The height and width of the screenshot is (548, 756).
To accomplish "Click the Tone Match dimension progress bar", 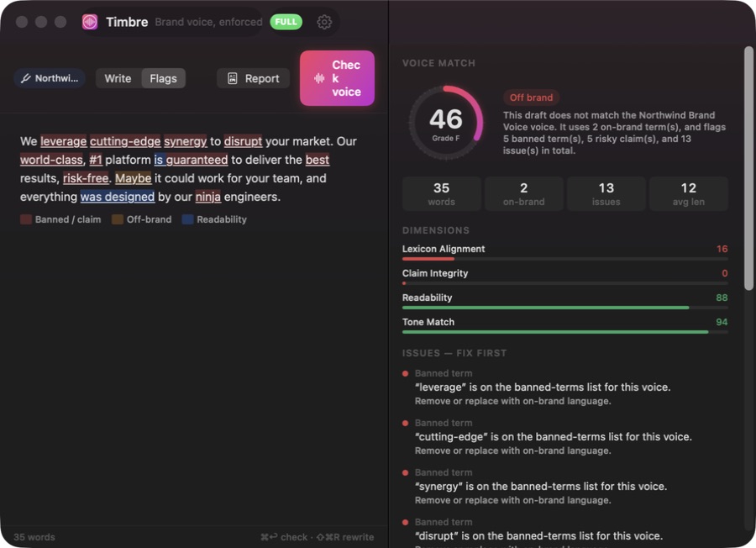I will (565, 332).
